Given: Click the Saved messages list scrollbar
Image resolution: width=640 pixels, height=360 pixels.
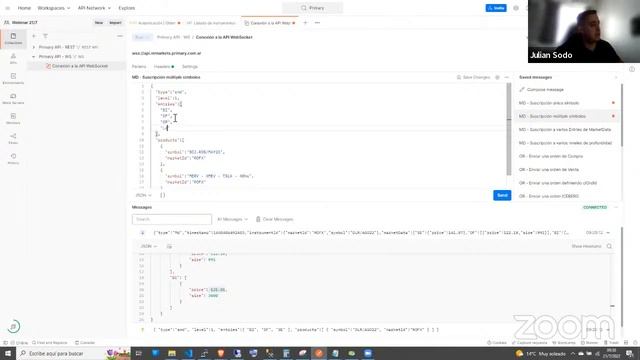Looking at the screenshot, I should [622, 115].
